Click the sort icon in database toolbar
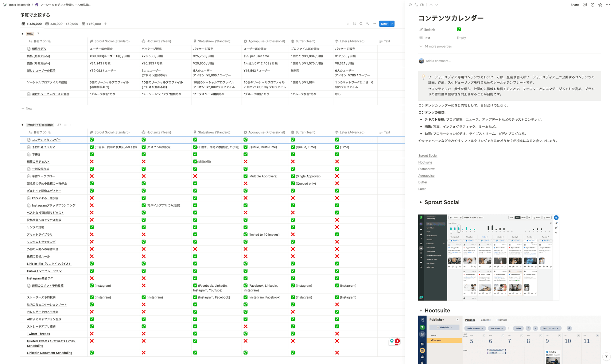Screen dimensions: 614x364 pyautogui.click(x=354, y=24)
